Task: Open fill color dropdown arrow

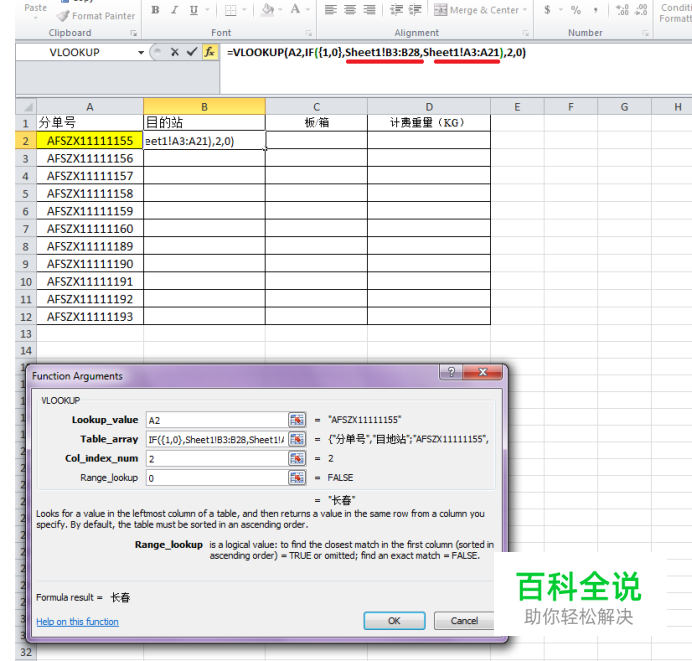Action: [x=280, y=10]
